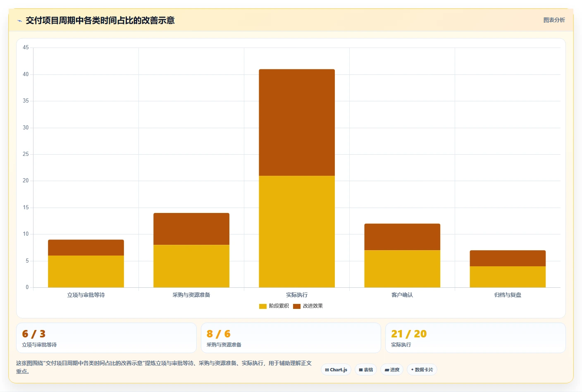Click the brown segment of the 采购与资源准备 bar

point(191,229)
